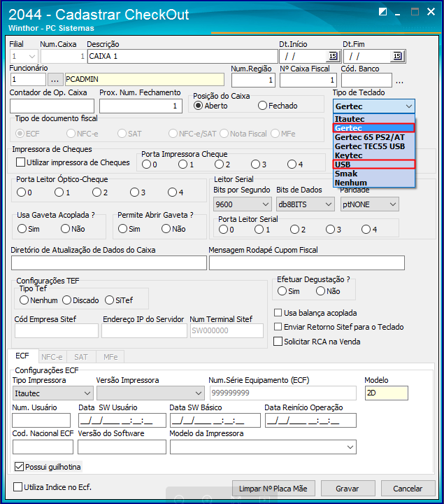The height and width of the screenshot is (504, 444).
Task: Select the Aberto caixa position
Action: 199,106
